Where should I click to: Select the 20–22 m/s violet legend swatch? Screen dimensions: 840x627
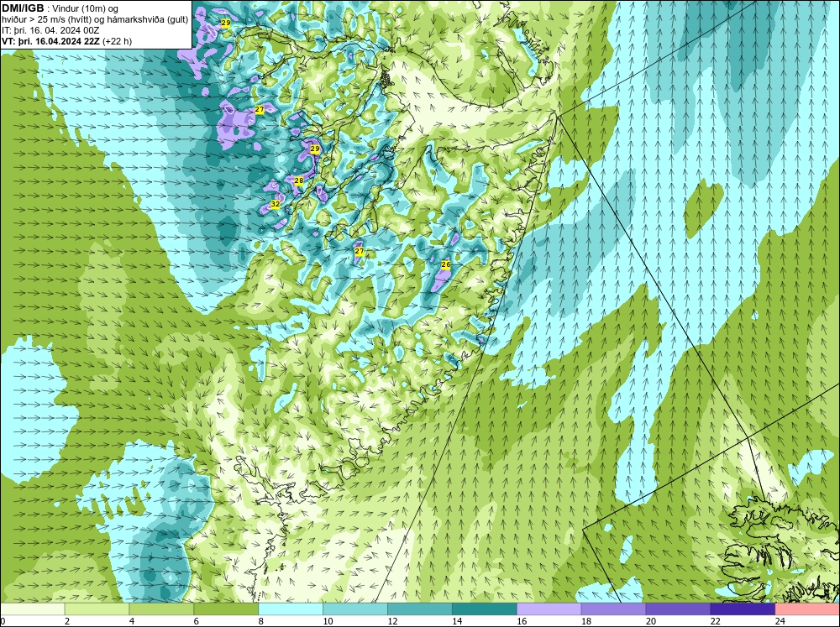[678, 609]
